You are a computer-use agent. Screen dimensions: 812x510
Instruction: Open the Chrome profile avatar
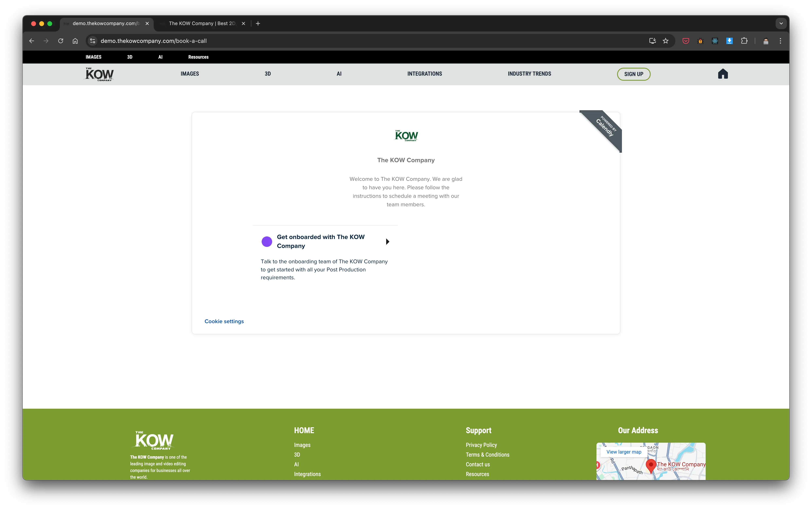766,41
